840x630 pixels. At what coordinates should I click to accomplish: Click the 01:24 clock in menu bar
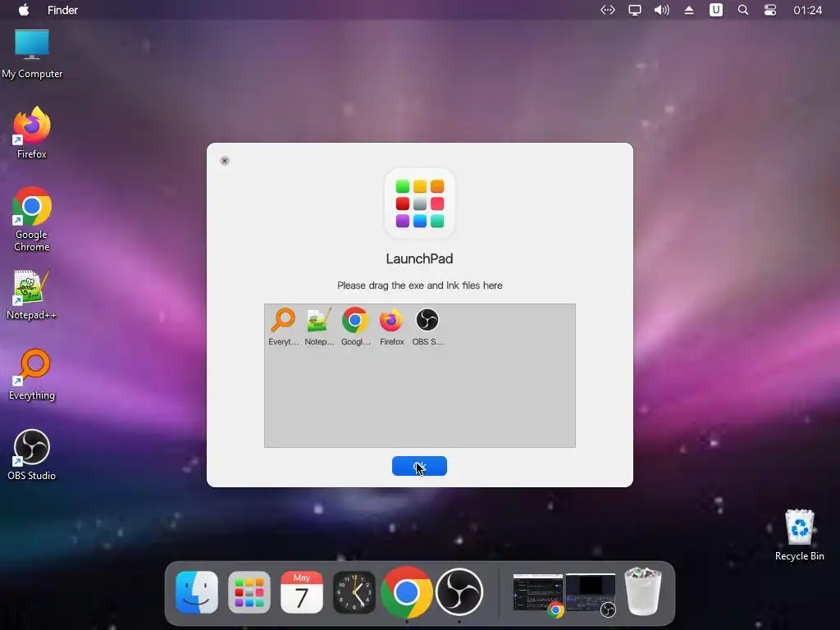[807, 10]
